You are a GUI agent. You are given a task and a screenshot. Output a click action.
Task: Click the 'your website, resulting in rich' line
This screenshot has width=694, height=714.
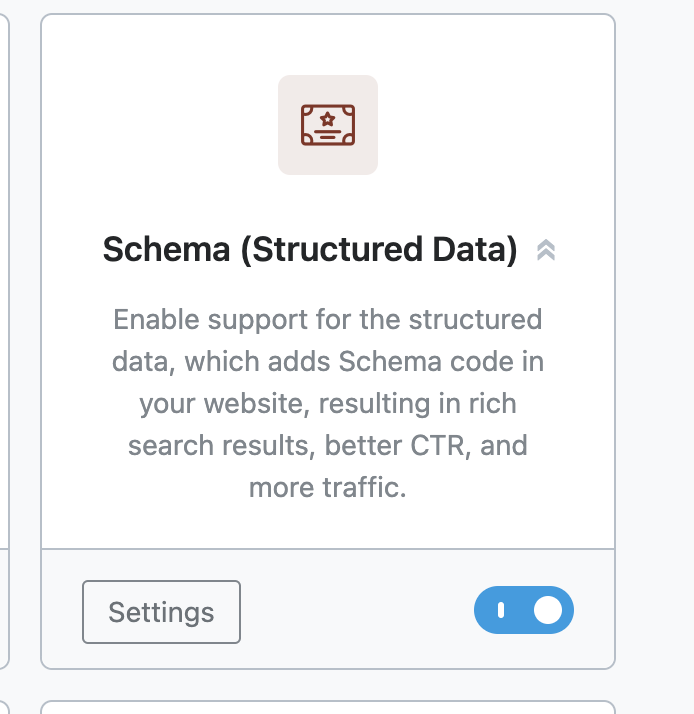[328, 403]
